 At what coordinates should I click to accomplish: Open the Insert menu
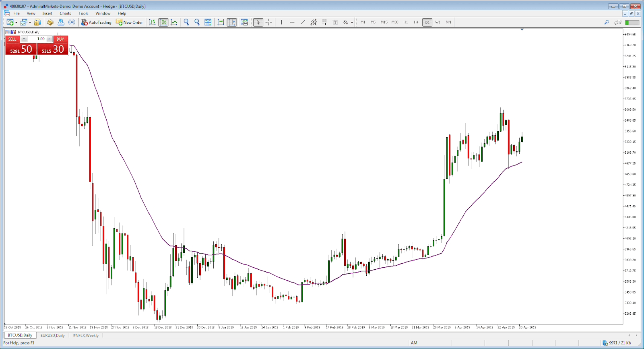point(47,13)
